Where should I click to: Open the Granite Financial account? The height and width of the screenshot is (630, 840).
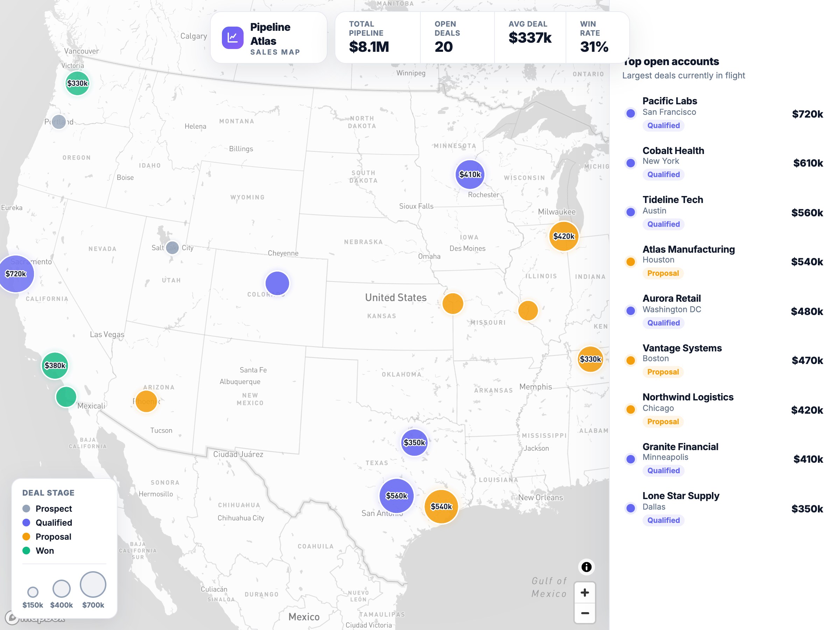coord(724,459)
